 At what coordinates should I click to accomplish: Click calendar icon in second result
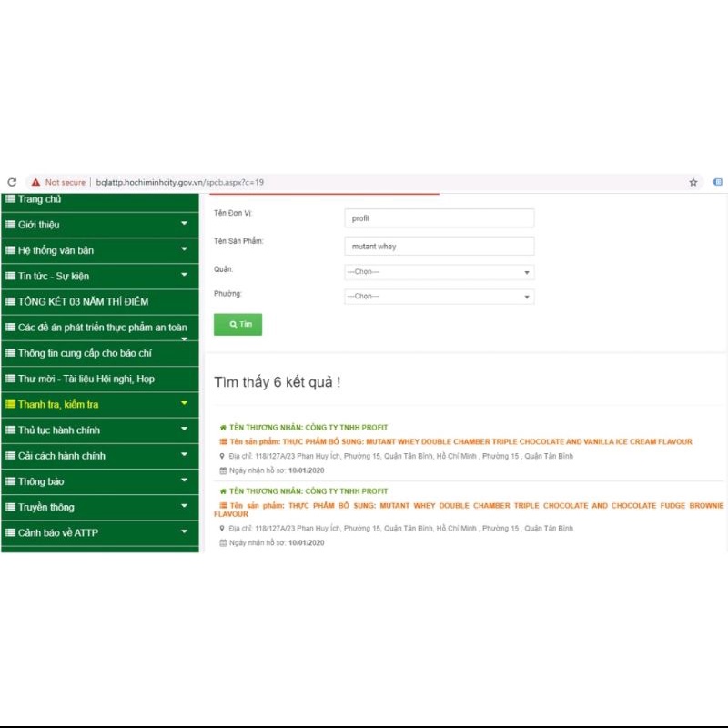point(223,542)
